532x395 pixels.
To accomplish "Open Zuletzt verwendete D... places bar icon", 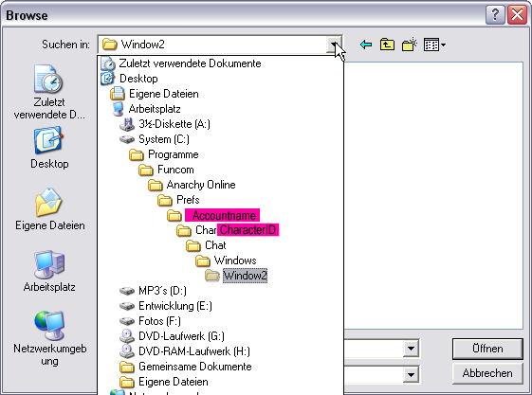I will pyautogui.click(x=49, y=92).
